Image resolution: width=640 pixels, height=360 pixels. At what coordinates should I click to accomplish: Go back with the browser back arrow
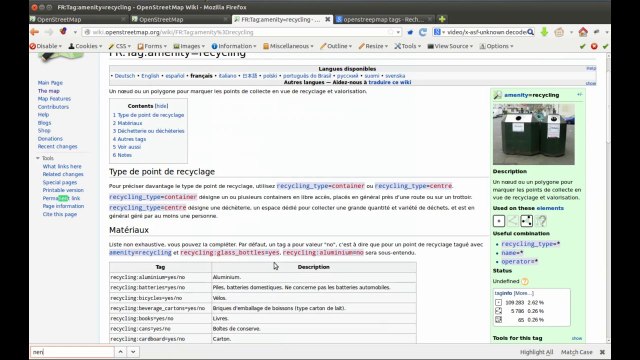[x=35, y=32]
